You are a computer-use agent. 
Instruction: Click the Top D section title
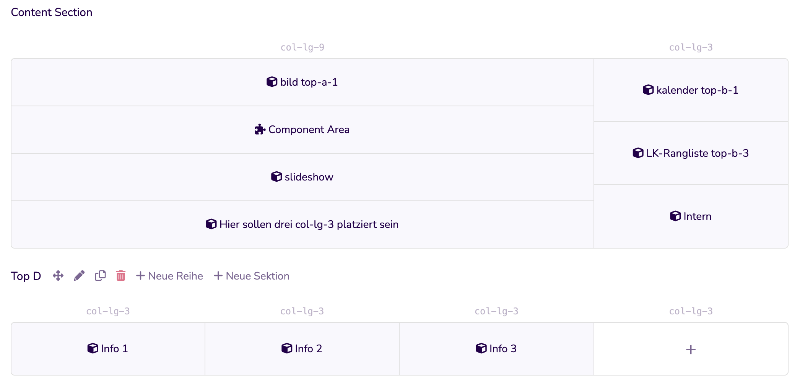(x=26, y=276)
